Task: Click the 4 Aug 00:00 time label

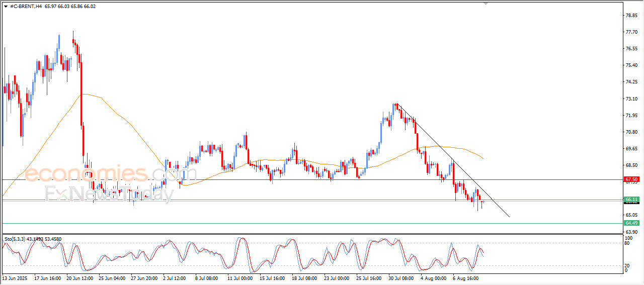Action: pyautogui.click(x=433, y=277)
